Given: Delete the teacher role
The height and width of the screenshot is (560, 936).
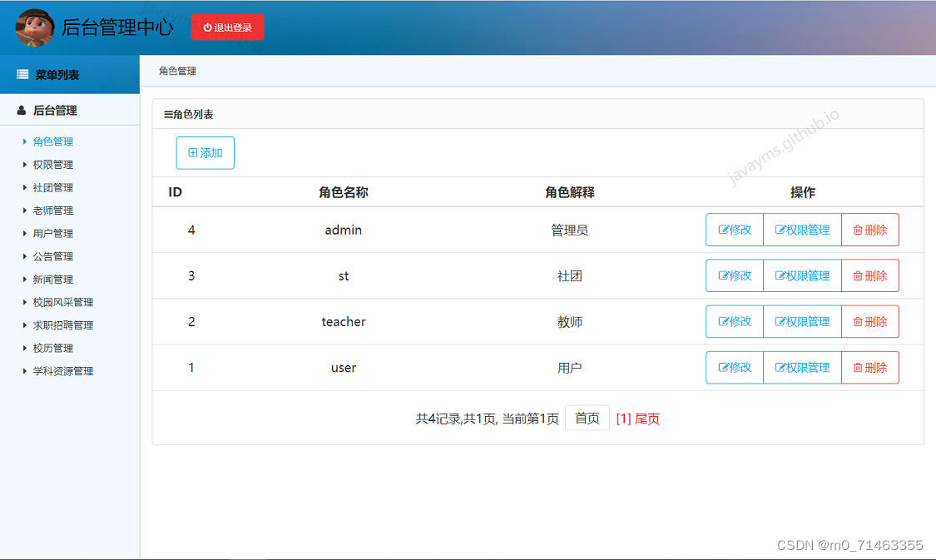Looking at the screenshot, I should (x=870, y=322).
